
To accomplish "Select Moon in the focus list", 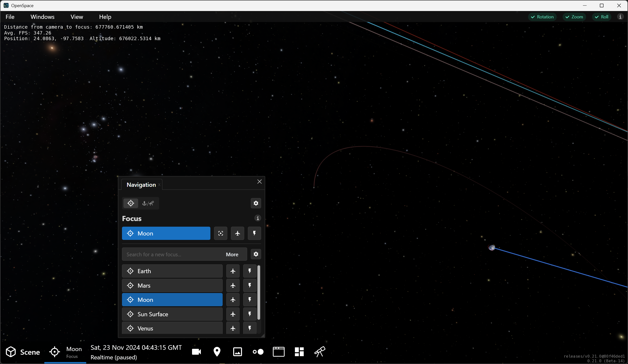I will pos(172,299).
